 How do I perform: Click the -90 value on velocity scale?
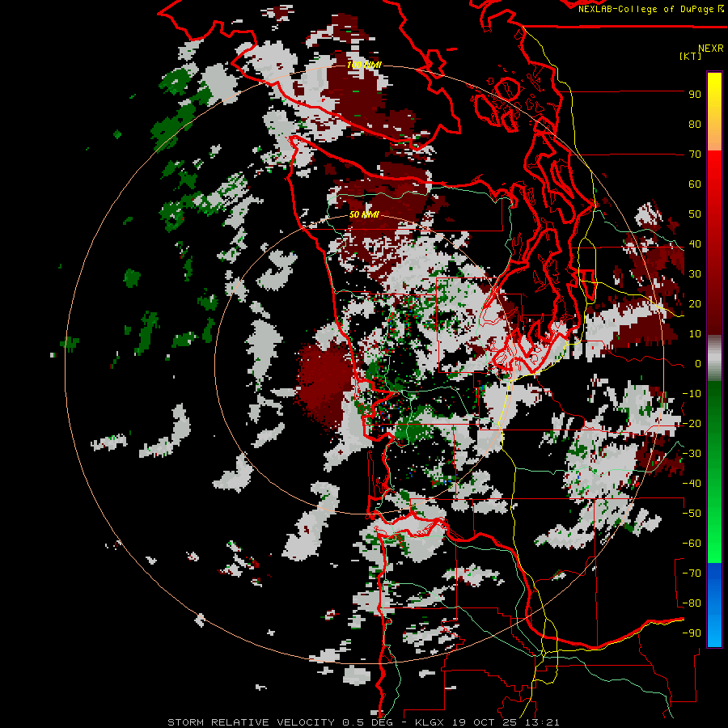pyautogui.click(x=692, y=633)
